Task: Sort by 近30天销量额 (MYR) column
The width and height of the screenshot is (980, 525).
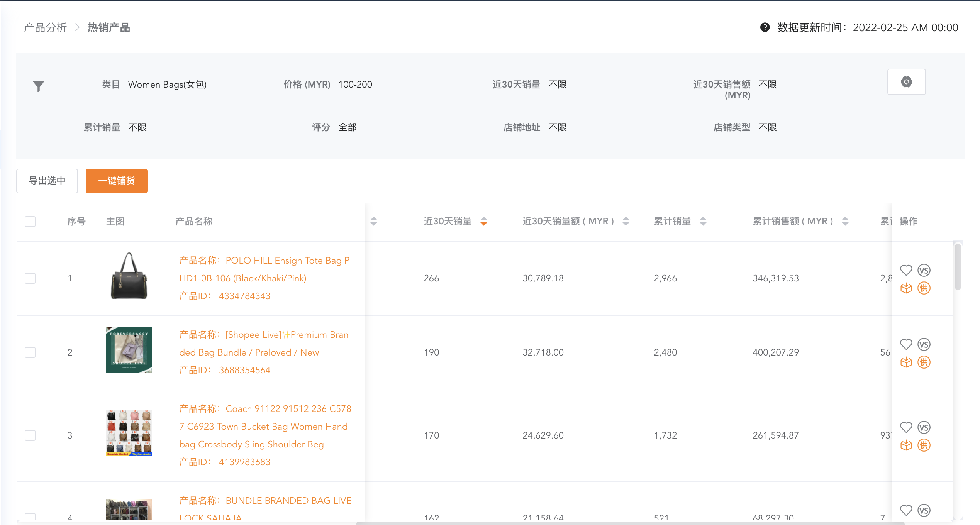Action: (x=626, y=221)
